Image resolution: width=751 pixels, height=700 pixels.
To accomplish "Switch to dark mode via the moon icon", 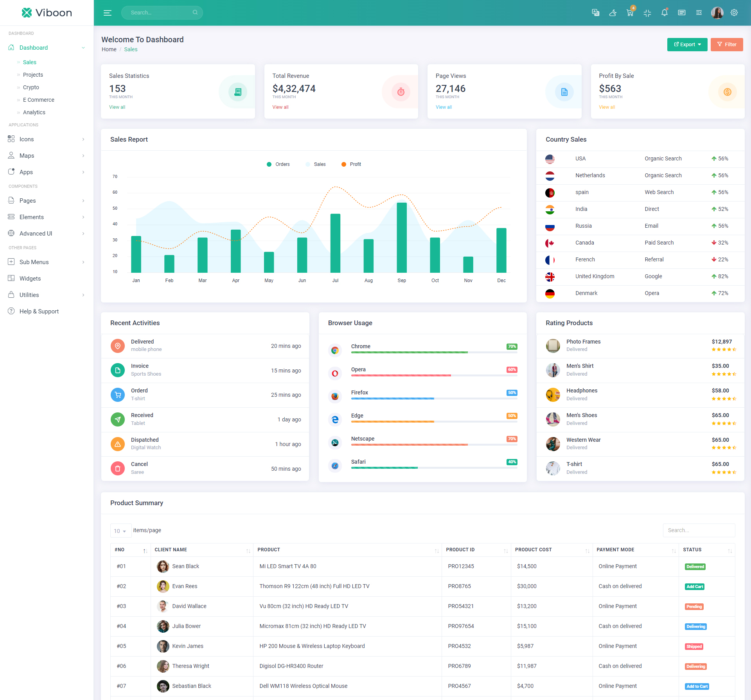I will click(613, 13).
